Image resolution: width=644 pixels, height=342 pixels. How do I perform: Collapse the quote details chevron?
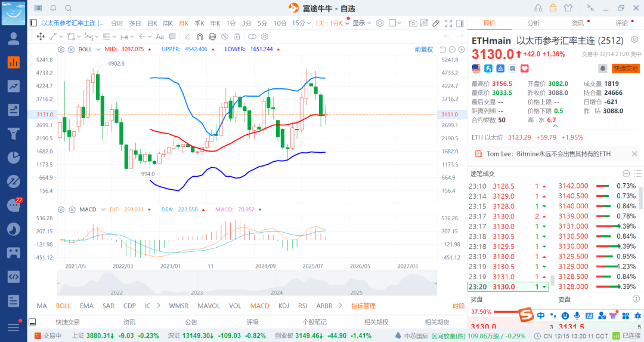point(556,124)
